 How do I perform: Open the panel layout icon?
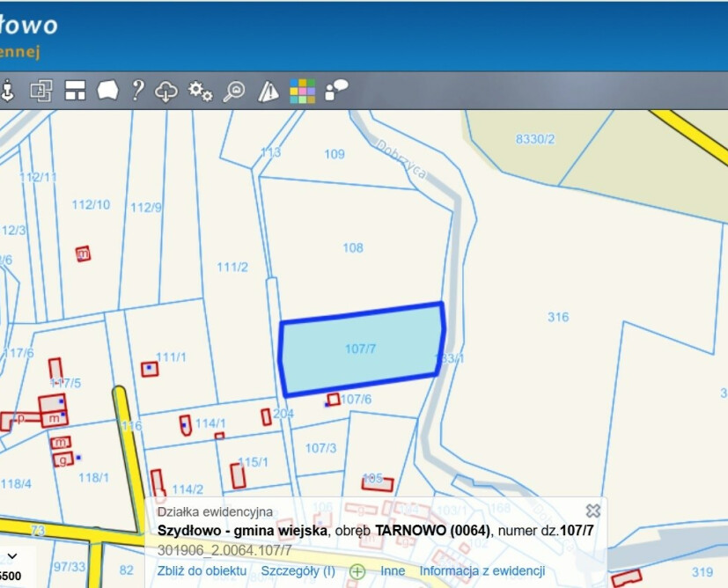75,91
